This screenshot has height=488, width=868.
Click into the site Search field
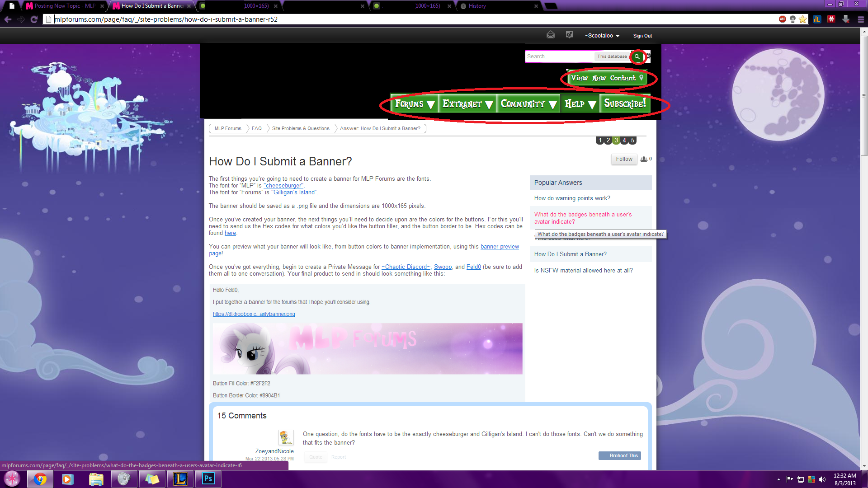click(559, 56)
